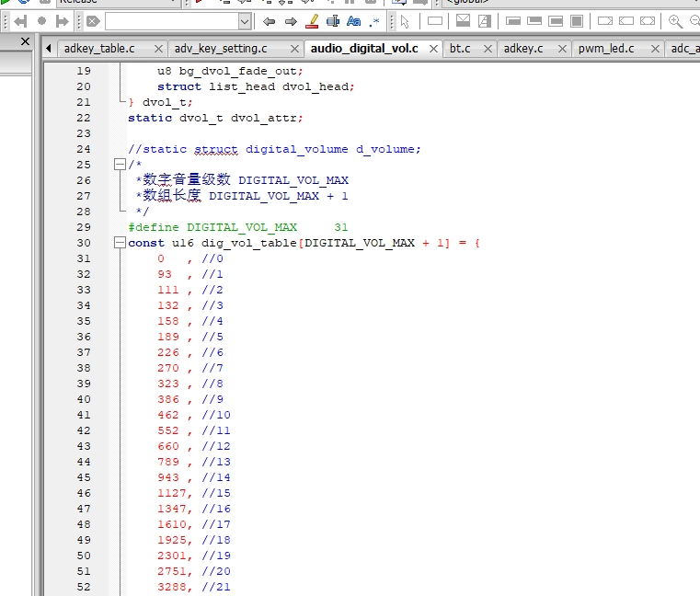Pick the plain rectangle box tool
The image size is (700, 596).
(435, 21)
